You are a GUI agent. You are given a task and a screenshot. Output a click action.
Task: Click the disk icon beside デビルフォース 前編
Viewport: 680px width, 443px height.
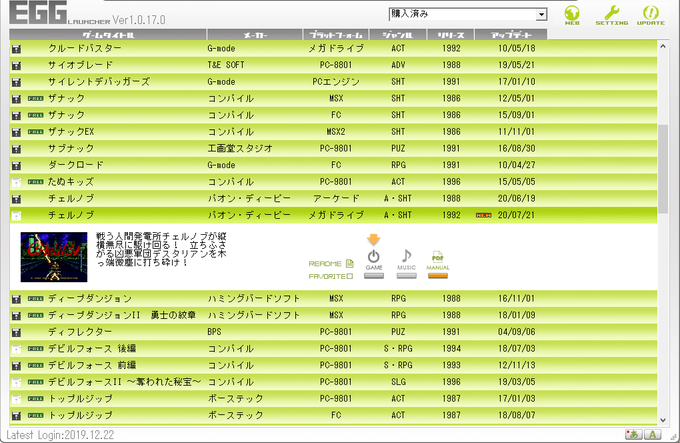point(16,365)
